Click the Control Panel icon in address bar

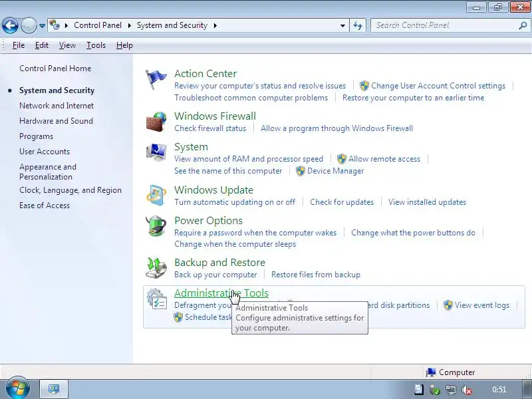click(55, 25)
